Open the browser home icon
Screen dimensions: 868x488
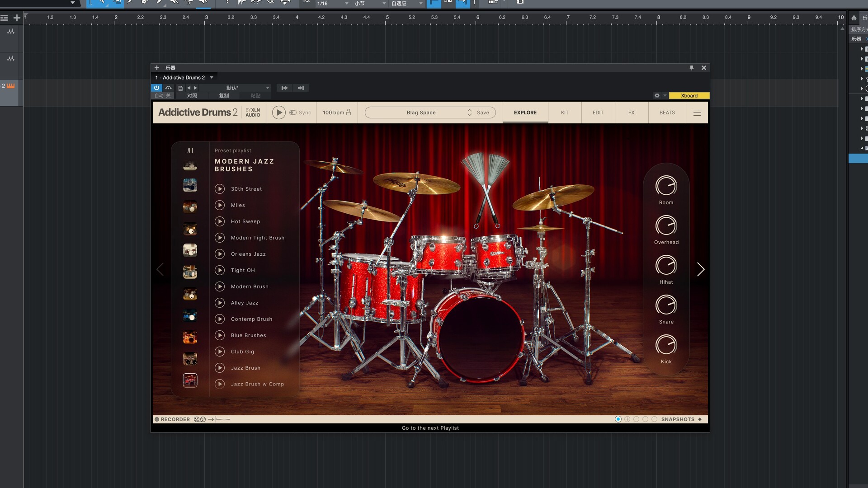point(854,18)
